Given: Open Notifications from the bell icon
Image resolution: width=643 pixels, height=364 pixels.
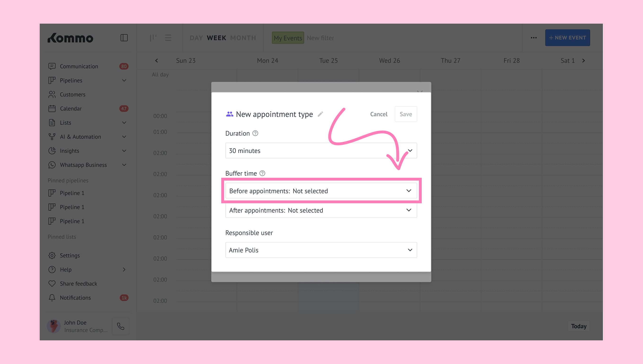Looking at the screenshot, I should (x=52, y=298).
